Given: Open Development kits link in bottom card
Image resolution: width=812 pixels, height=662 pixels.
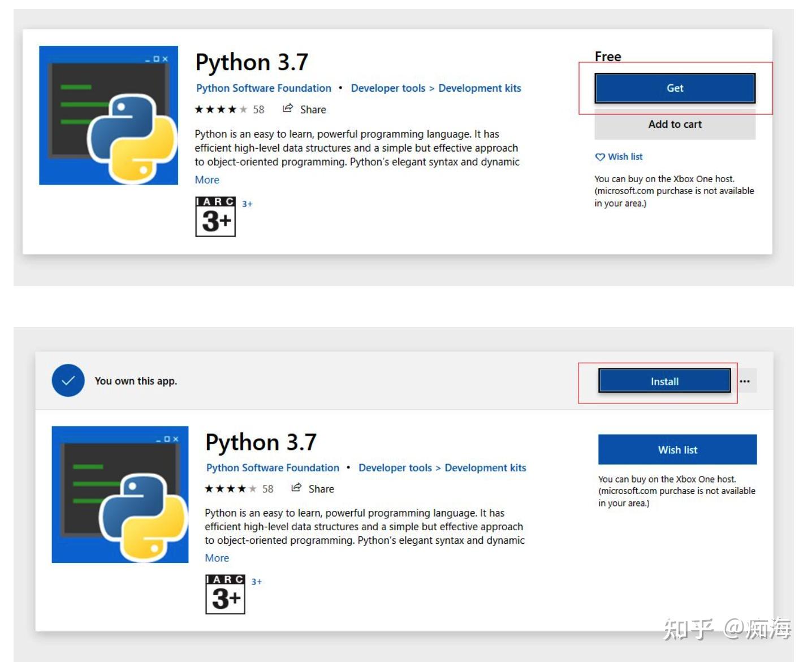Looking at the screenshot, I should [485, 468].
